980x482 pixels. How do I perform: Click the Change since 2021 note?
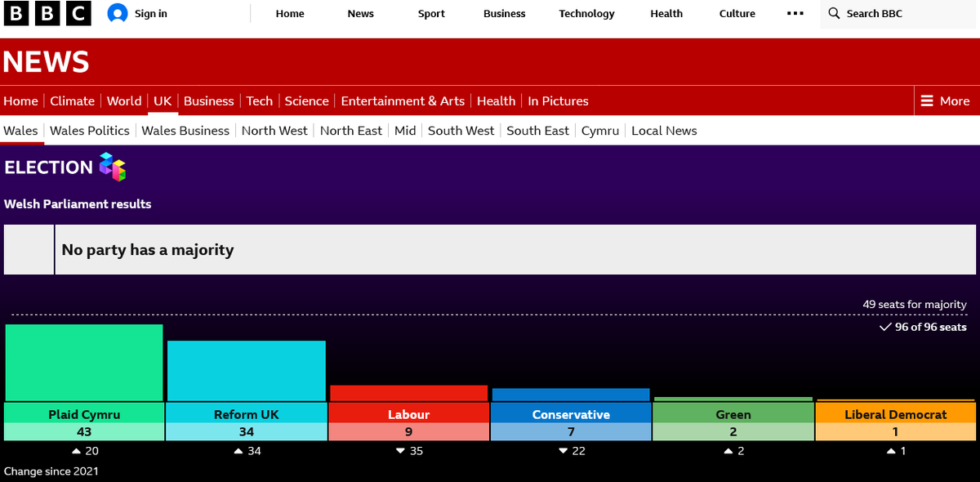[51, 471]
